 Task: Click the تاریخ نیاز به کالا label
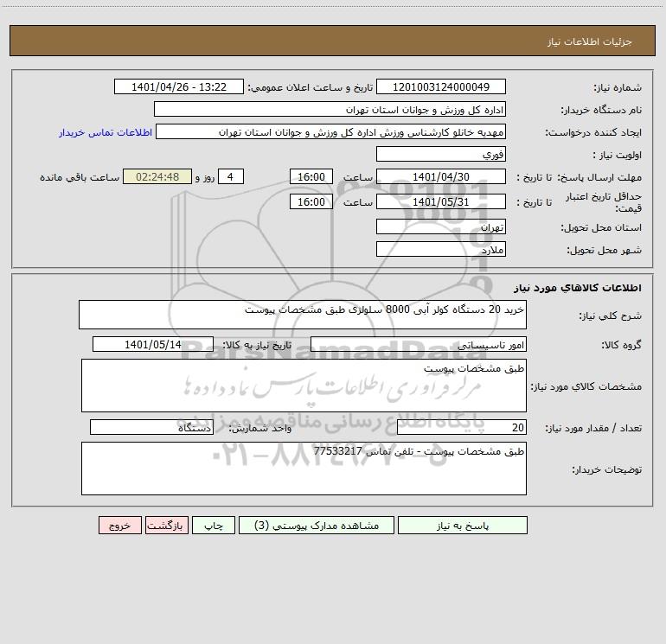[258, 346]
